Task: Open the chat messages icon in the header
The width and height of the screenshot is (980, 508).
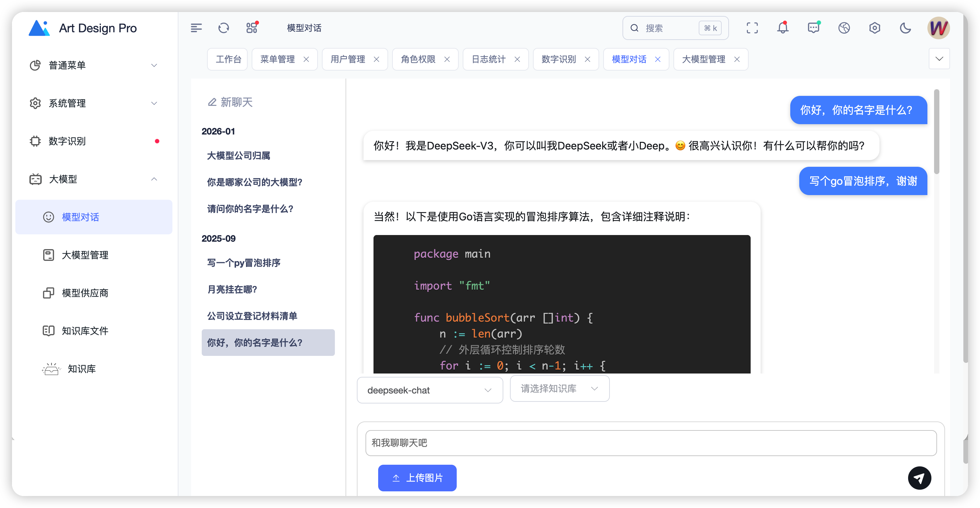Action: point(813,28)
